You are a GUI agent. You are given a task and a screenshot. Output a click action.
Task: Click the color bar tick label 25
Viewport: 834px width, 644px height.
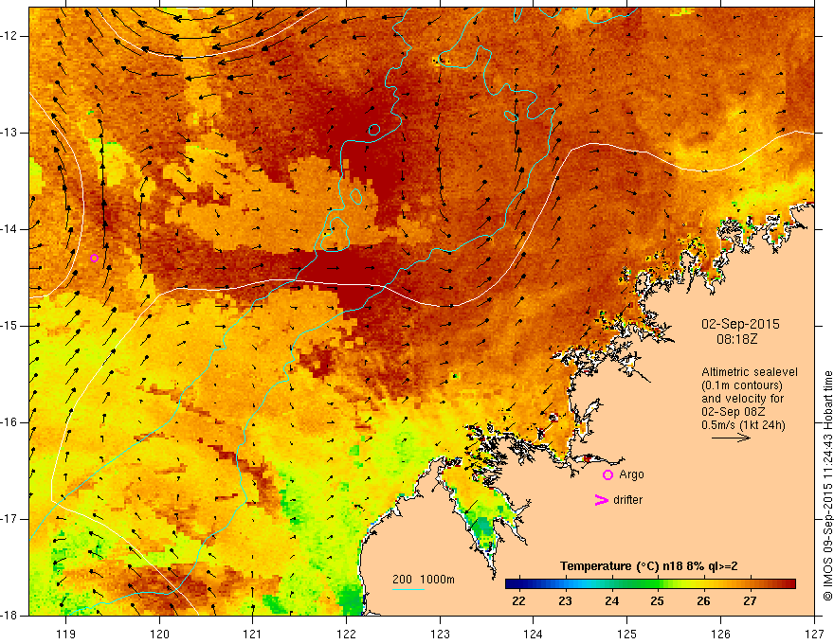click(x=657, y=601)
